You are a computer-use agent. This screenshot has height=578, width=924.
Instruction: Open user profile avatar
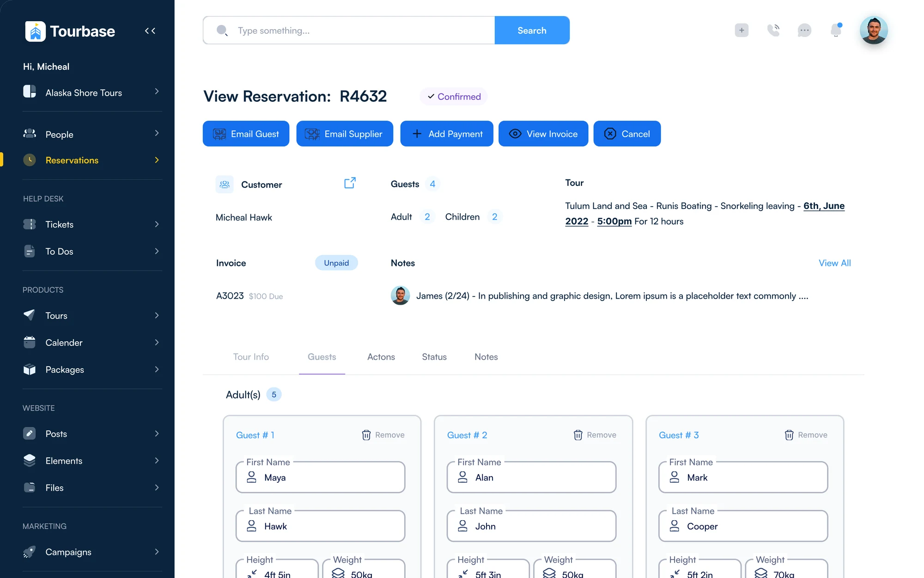[874, 31]
